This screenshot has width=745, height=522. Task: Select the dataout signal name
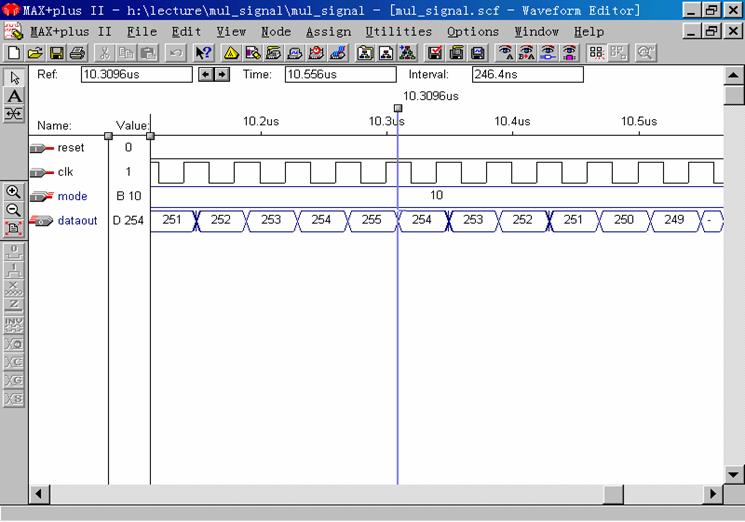77,220
